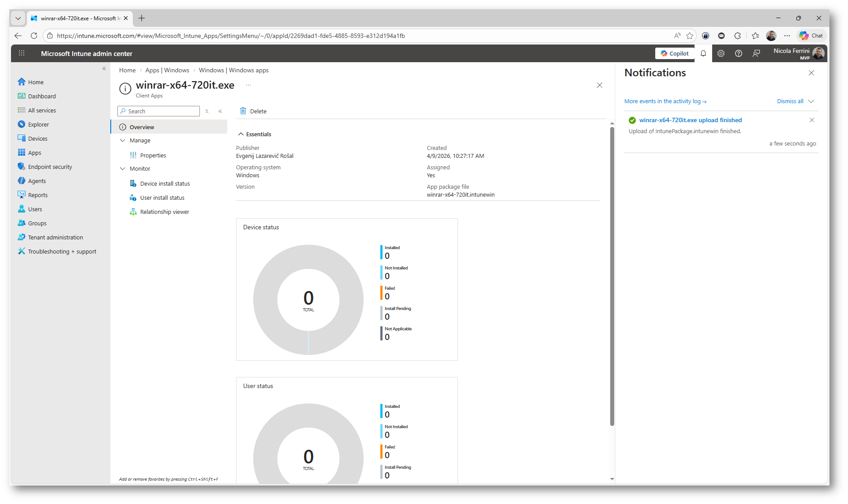Click the vertical scrollbar in overview pane
Image resolution: width=848 pixels, height=504 pixels.
612,276
